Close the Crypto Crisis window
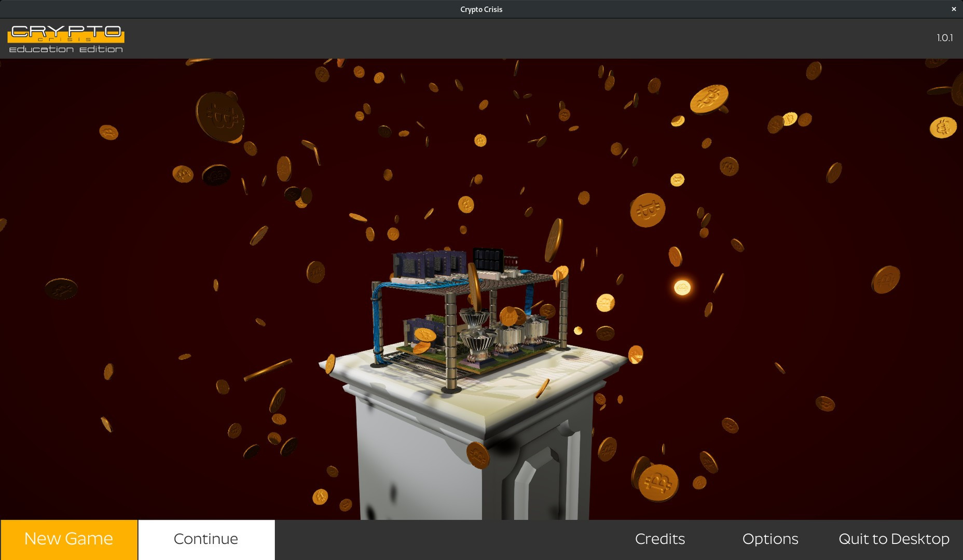963x560 pixels. pos(954,9)
